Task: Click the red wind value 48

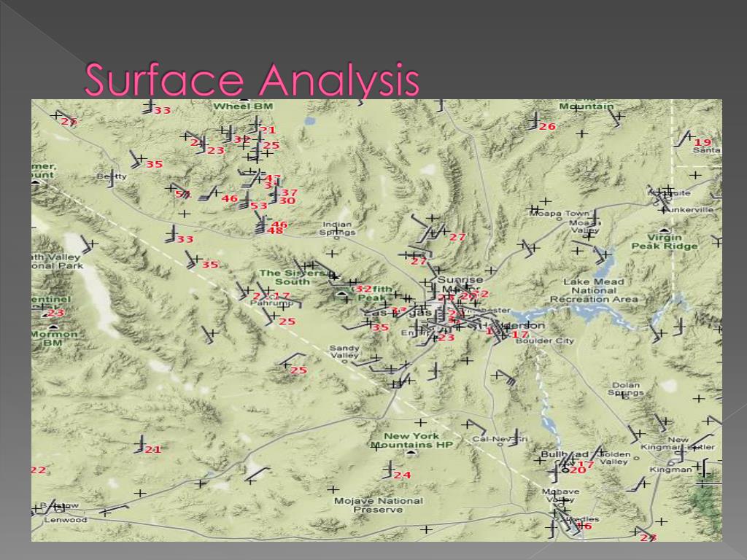Action: click(x=275, y=231)
